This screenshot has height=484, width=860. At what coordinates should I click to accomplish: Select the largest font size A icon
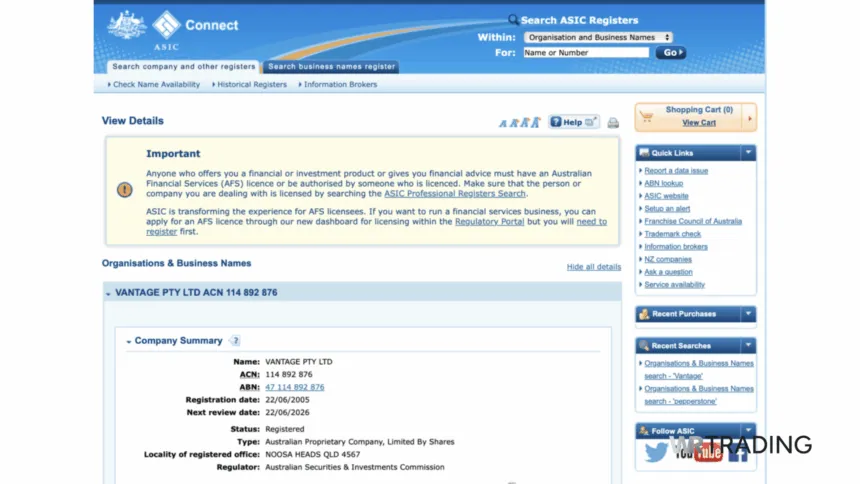coord(536,122)
